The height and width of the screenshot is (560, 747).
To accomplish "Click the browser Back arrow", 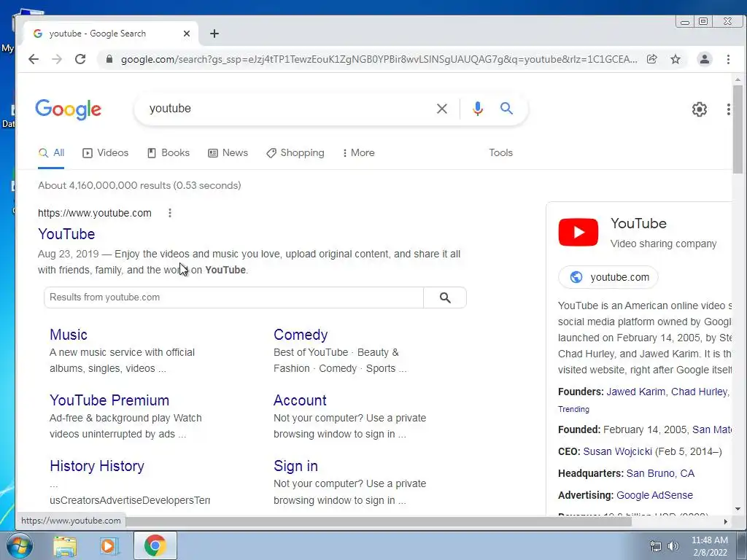I will click(34, 59).
